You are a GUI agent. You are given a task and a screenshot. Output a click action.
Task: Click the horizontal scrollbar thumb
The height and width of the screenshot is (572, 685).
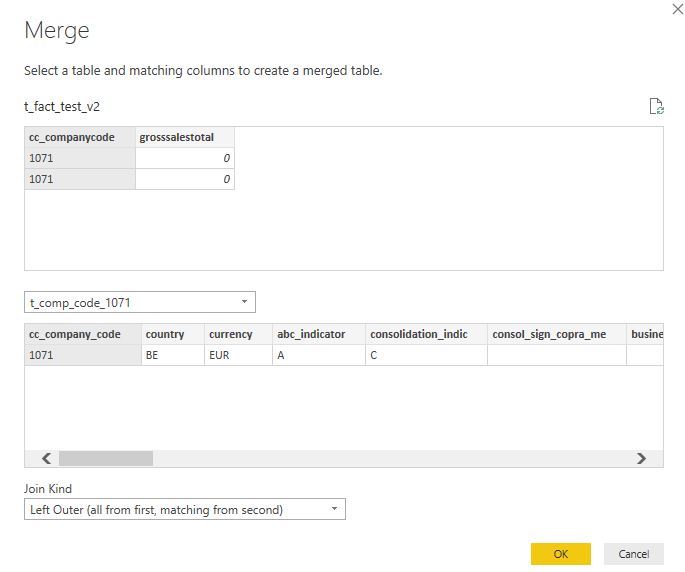point(106,458)
